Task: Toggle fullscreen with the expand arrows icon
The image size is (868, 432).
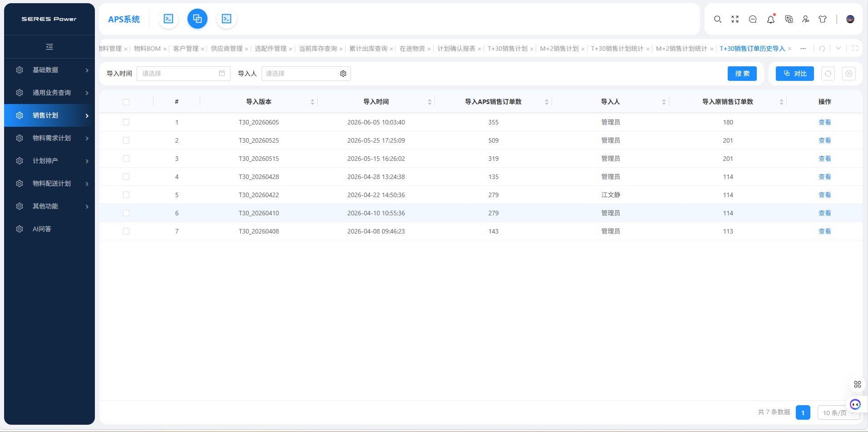Action: [x=735, y=19]
